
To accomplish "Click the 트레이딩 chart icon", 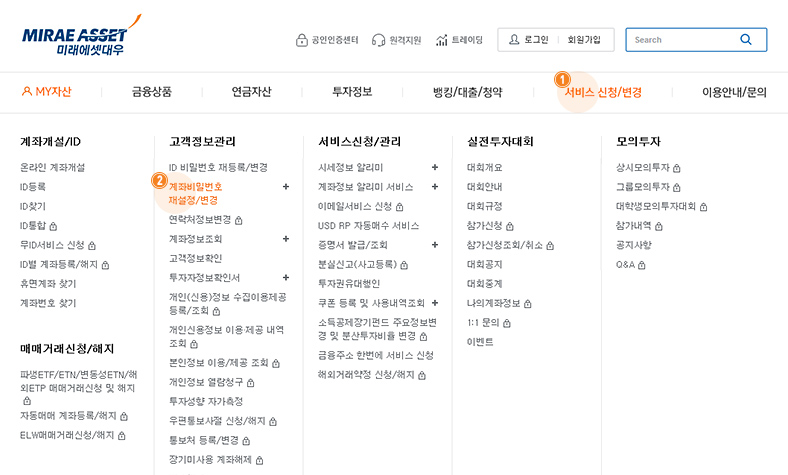I will (x=441, y=40).
